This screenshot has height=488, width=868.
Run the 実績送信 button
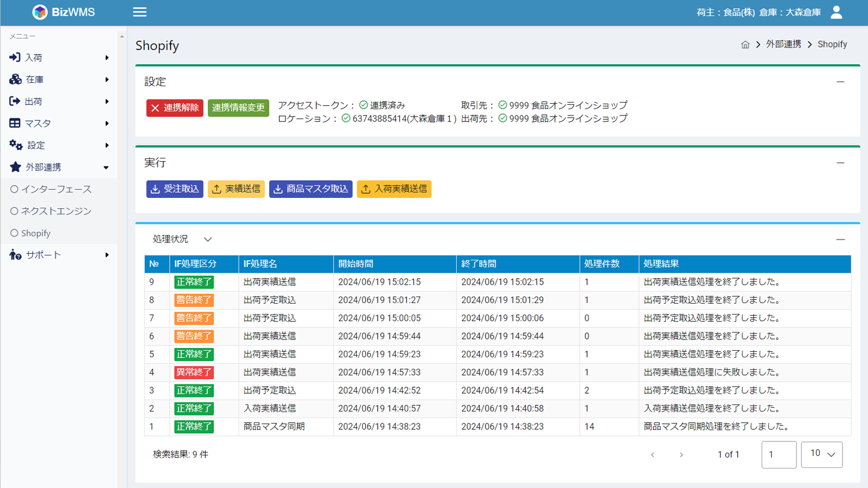(236, 189)
